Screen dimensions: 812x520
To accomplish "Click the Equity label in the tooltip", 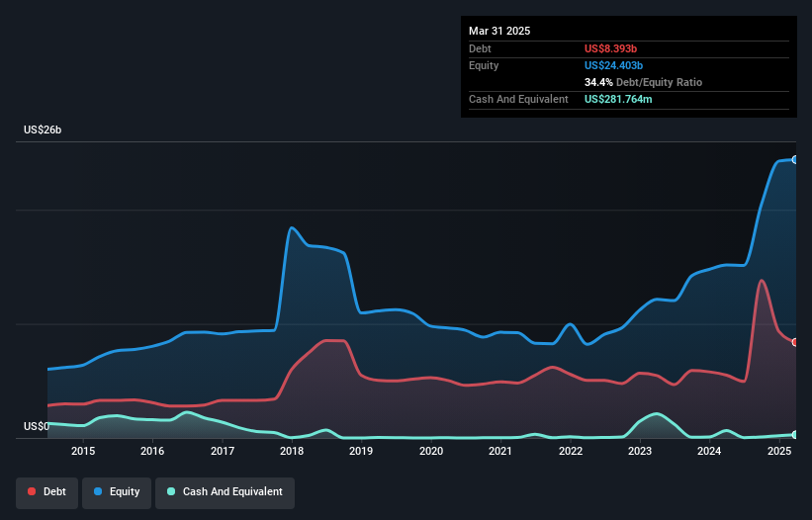I will pos(484,65).
